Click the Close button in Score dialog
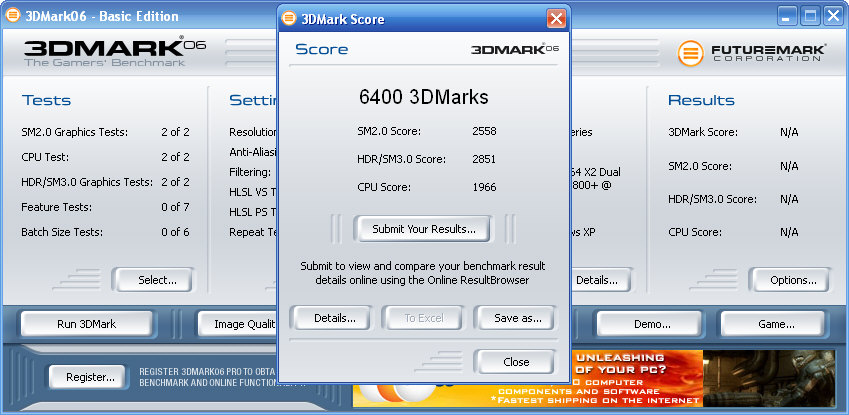The height and width of the screenshot is (415, 849). click(516, 362)
